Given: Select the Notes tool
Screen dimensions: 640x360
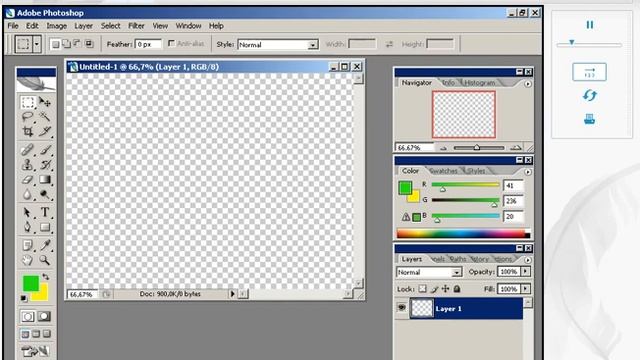Looking at the screenshot, I should 28,245.
